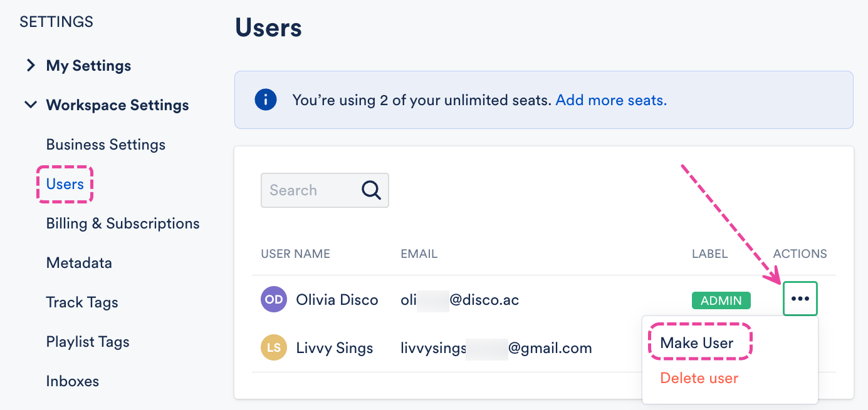The image size is (868, 410).
Task: Choose Delete user from the actions menu
Action: 699,378
